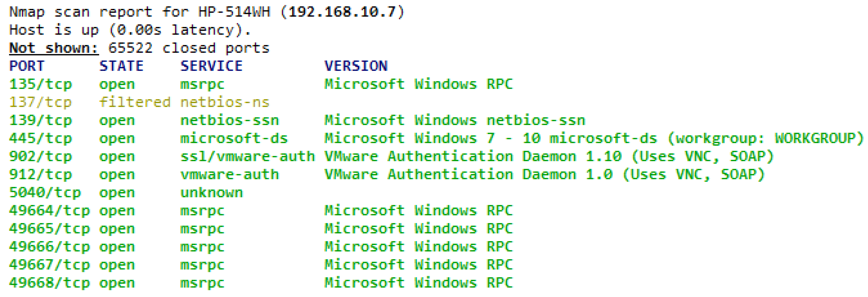This screenshot has width=868, height=297.
Task: Click the IP address 192.168.10.7
Action: tap(342, 12)
